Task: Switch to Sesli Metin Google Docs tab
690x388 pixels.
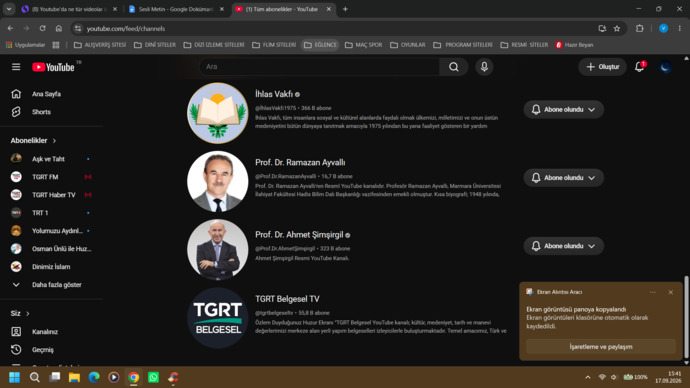Action: click(x=176, y=9)
